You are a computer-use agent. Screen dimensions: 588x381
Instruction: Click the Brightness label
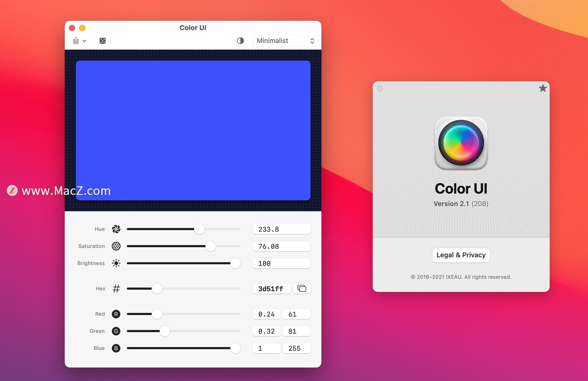click(91, 263)
